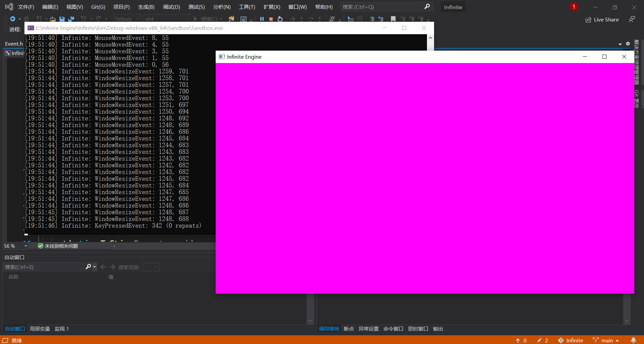Screen dimensions: 644x344
Task: Click the KeyPressedEvent: 342 console line
Action: click(113, 226)
